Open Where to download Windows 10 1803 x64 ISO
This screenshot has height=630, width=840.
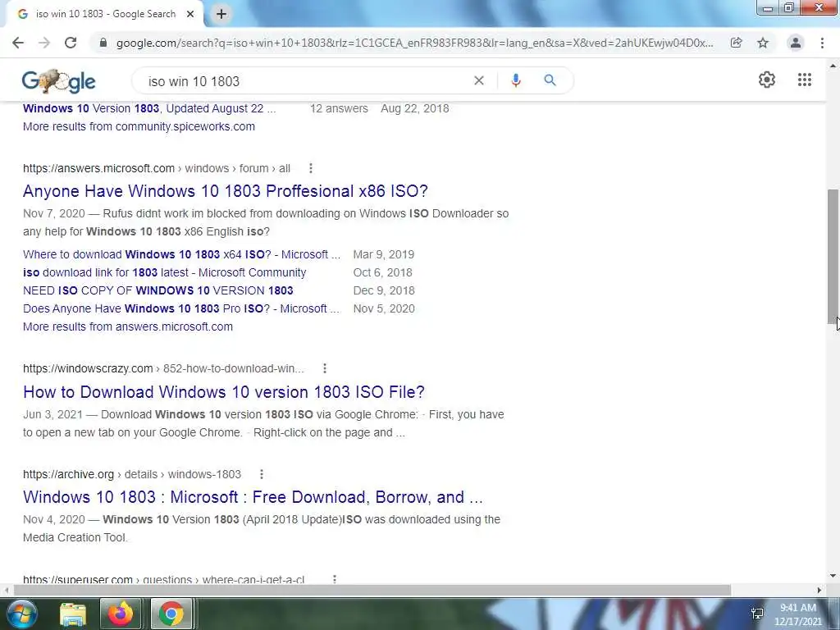(181, 254)
